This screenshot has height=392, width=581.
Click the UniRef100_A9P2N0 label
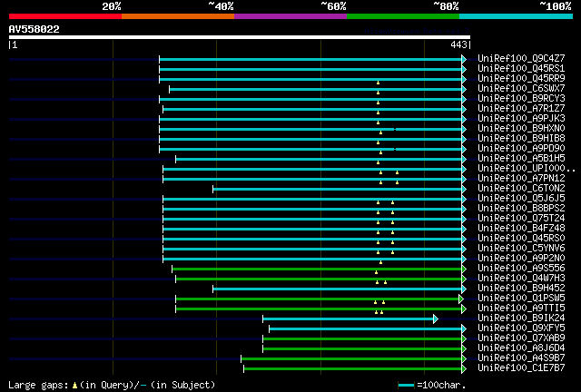coord(521,259)
